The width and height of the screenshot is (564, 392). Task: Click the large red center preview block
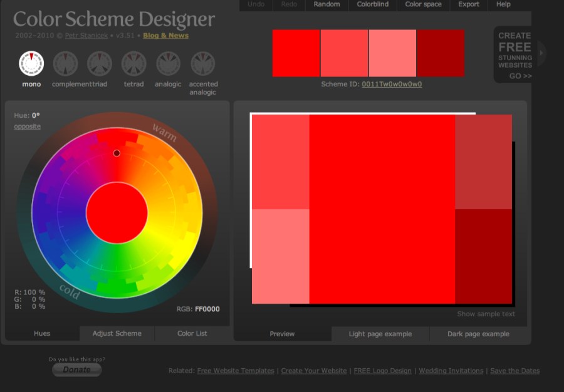pos(382,209)
